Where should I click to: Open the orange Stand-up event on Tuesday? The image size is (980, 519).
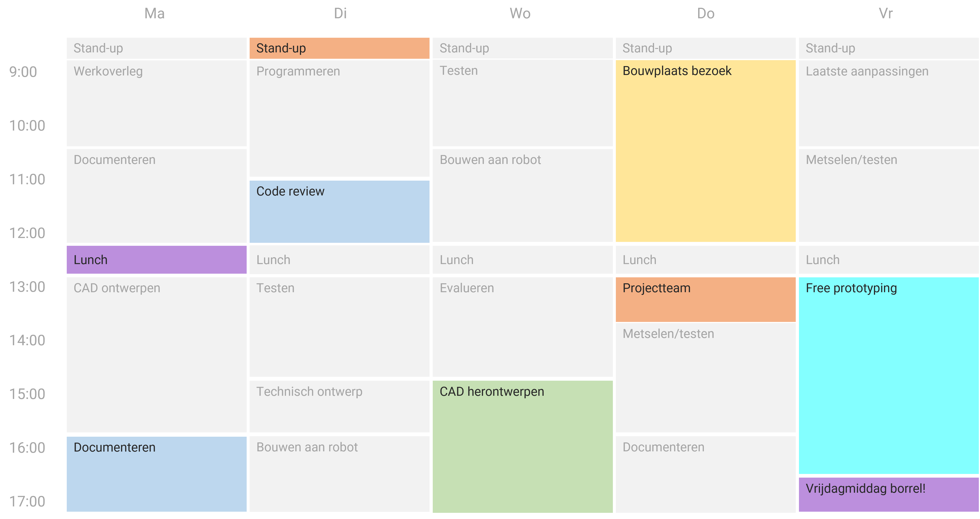click(339, 48)
